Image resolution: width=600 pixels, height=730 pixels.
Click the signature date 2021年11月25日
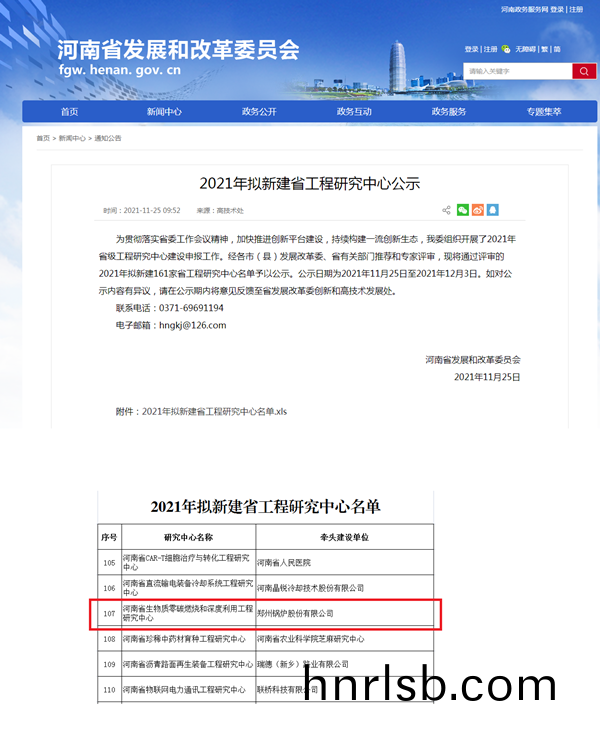point(487,377)
